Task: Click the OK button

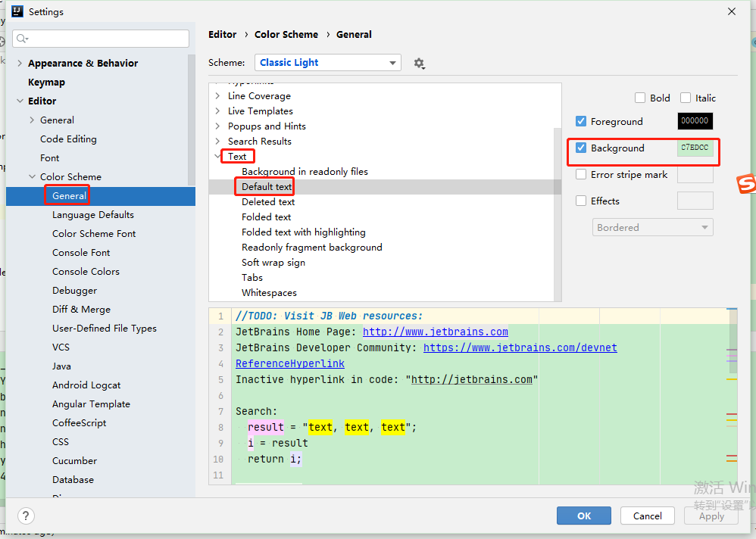Action: [x=584, y=516]
